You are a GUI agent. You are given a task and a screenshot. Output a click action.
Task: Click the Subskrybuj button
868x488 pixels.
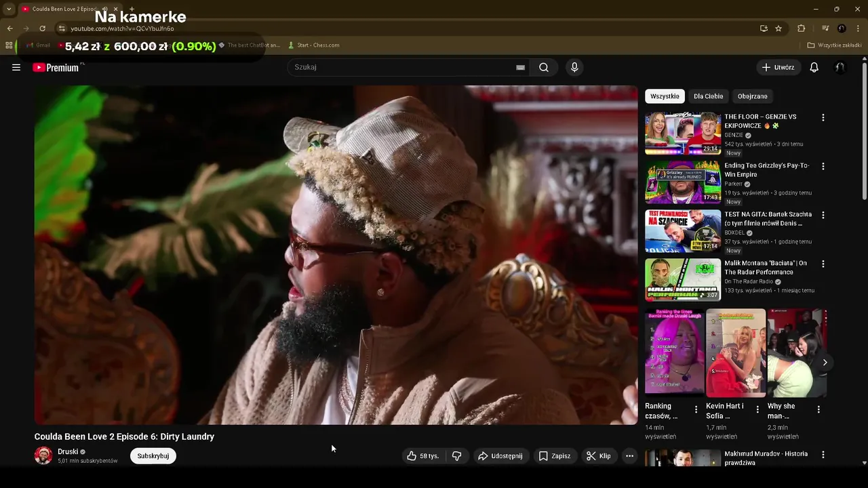tap(153, 456)
